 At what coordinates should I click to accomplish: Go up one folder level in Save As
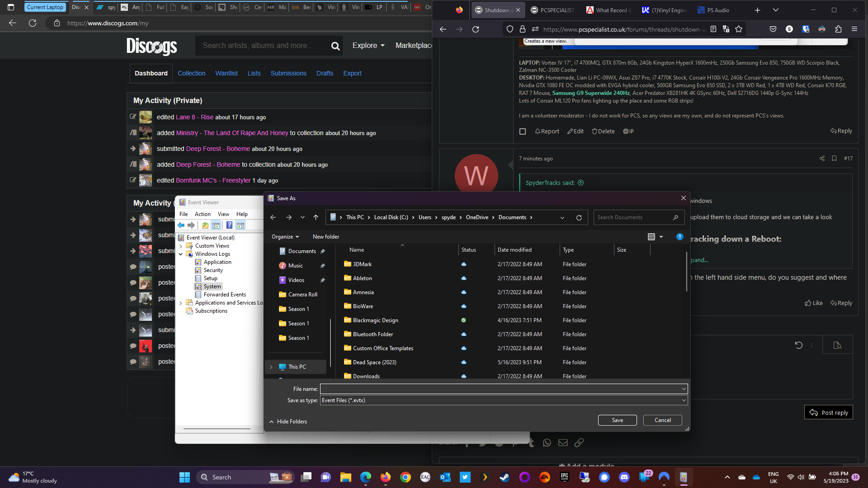(x=316, y=217)
